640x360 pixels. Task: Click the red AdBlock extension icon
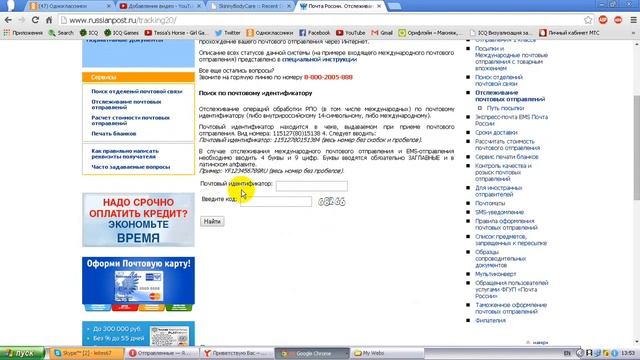coord(603,20)
